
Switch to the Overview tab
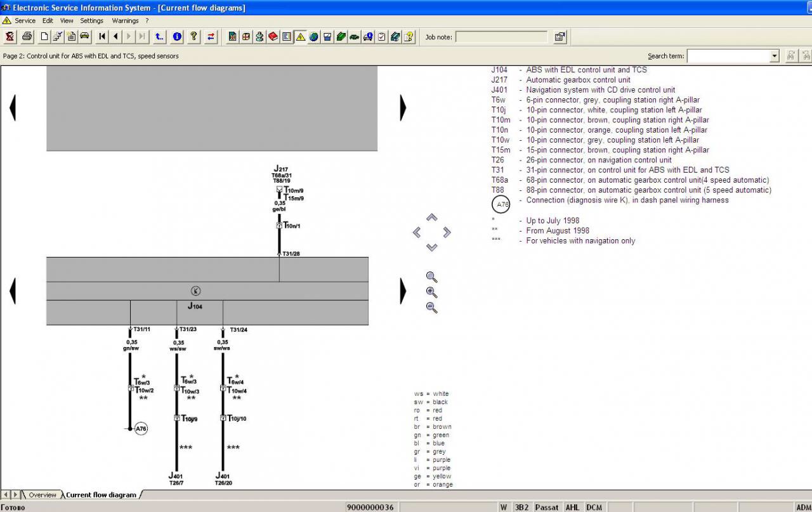(42, 495)
